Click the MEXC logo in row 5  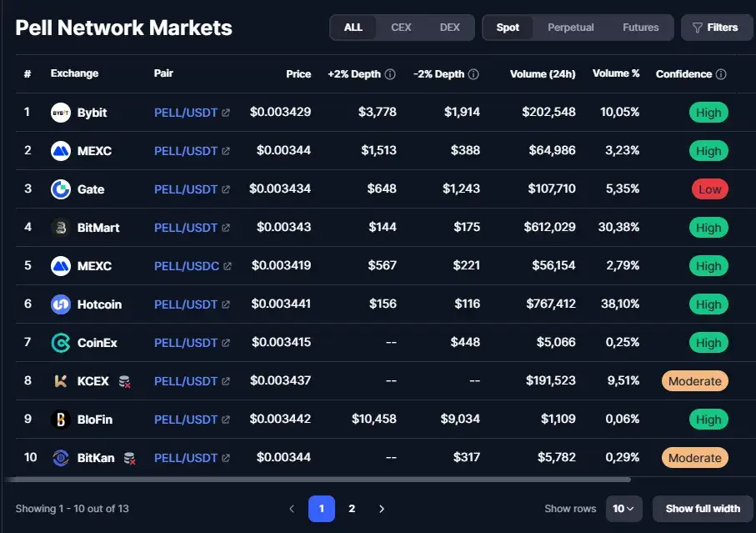[x=61, y=266]
